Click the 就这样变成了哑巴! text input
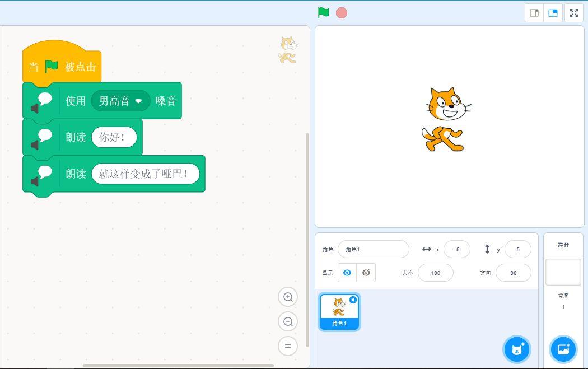Image resolution: width=588 pixels, height=369 pixels. (x=146, y=174)
